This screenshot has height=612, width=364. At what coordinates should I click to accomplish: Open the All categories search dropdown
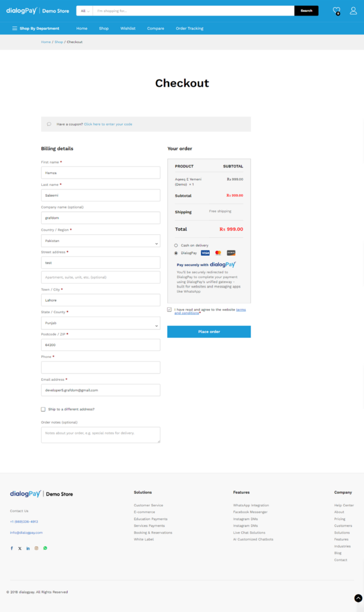tap(84, 11)
